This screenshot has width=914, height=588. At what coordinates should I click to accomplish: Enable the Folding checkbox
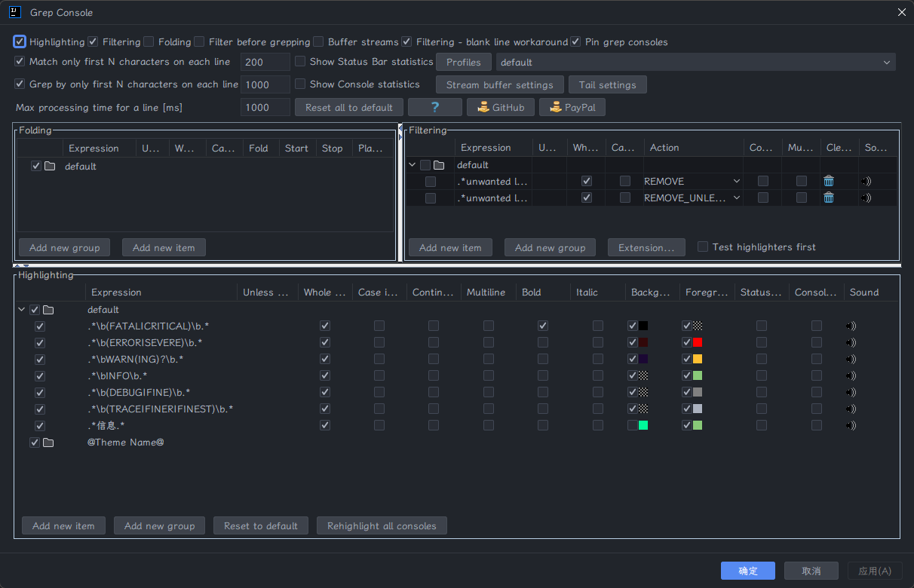click(x=149, y=41)
